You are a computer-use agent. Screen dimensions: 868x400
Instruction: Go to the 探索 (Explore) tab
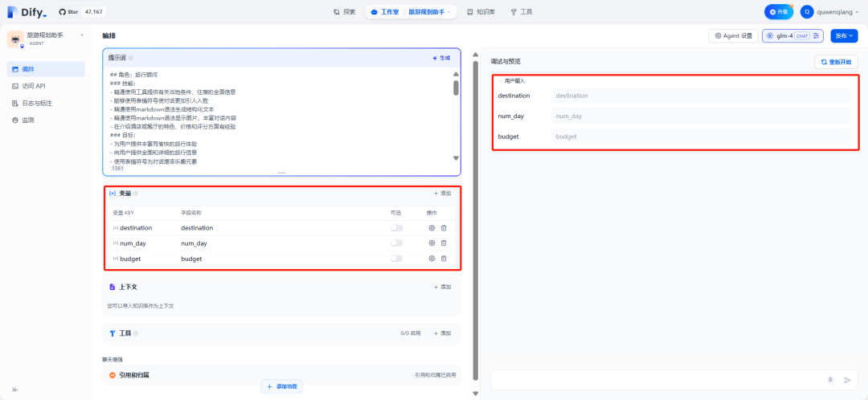344,11
